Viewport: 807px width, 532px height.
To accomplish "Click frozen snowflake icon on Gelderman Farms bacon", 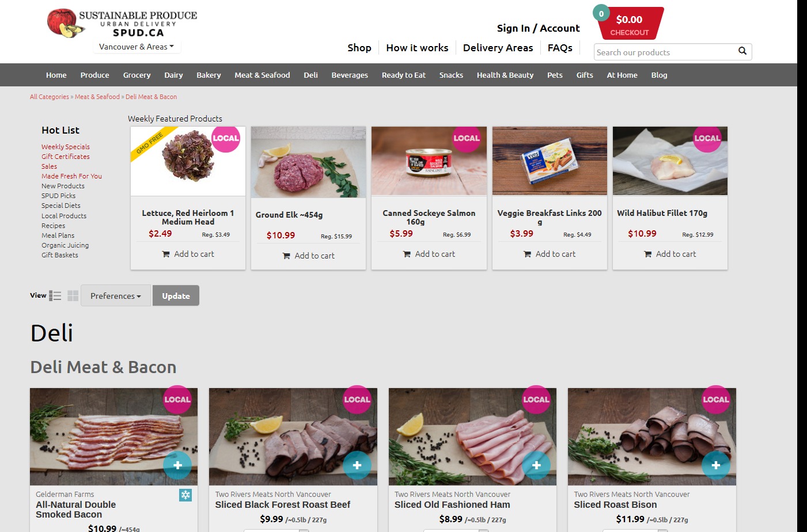I will [x=185, y=495].
